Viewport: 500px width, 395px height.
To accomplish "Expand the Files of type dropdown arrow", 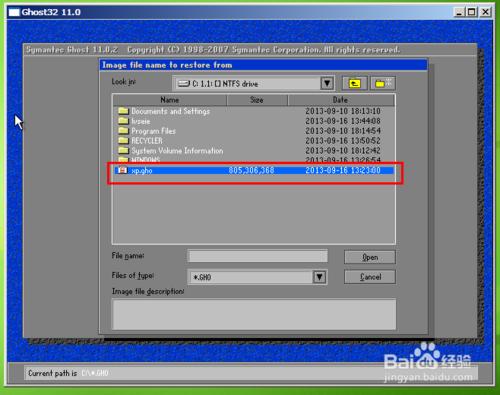I will click(x=319, y=277).
